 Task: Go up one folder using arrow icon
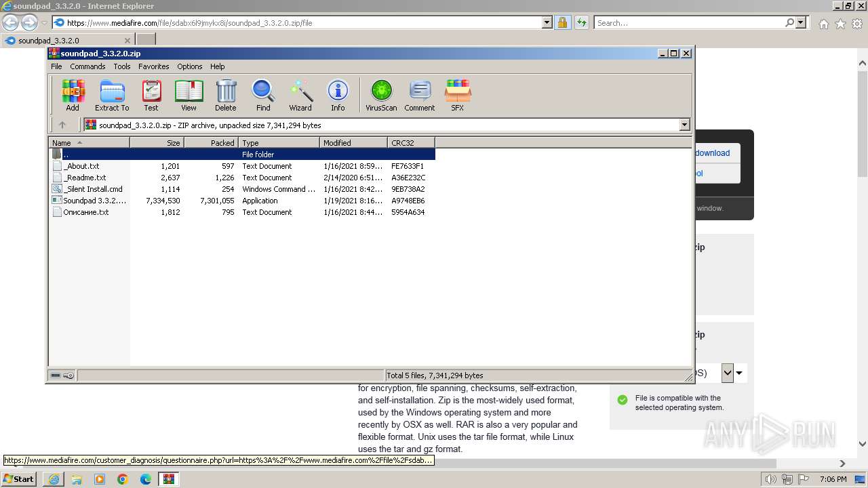[62, 125]
